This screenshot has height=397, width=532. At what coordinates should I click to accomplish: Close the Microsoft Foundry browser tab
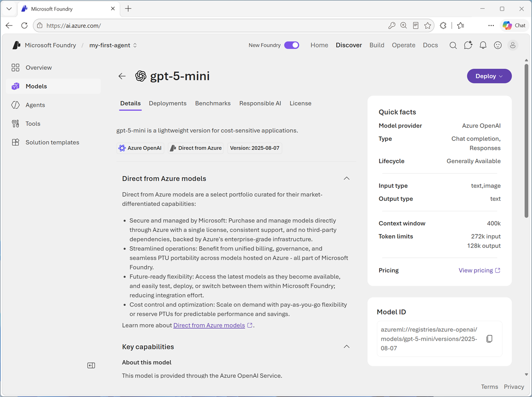click(x=112, y=9)
